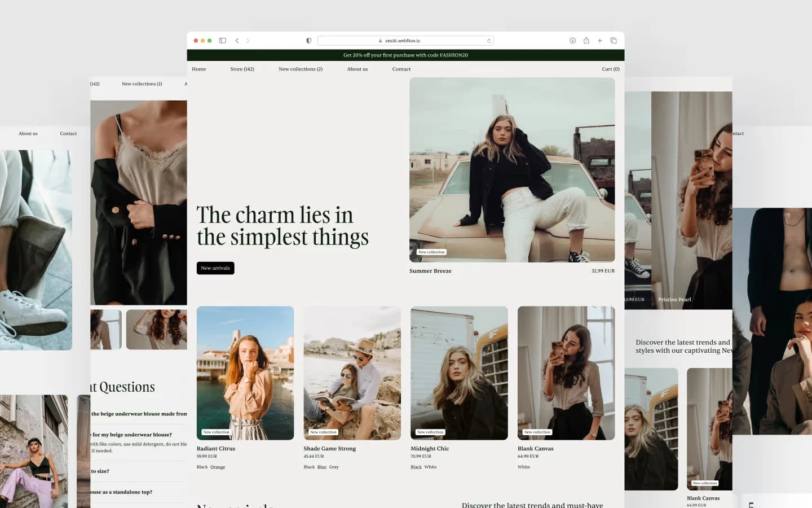
Task: Click the Midnight Chic product name
Action: [x=430, y=449]
